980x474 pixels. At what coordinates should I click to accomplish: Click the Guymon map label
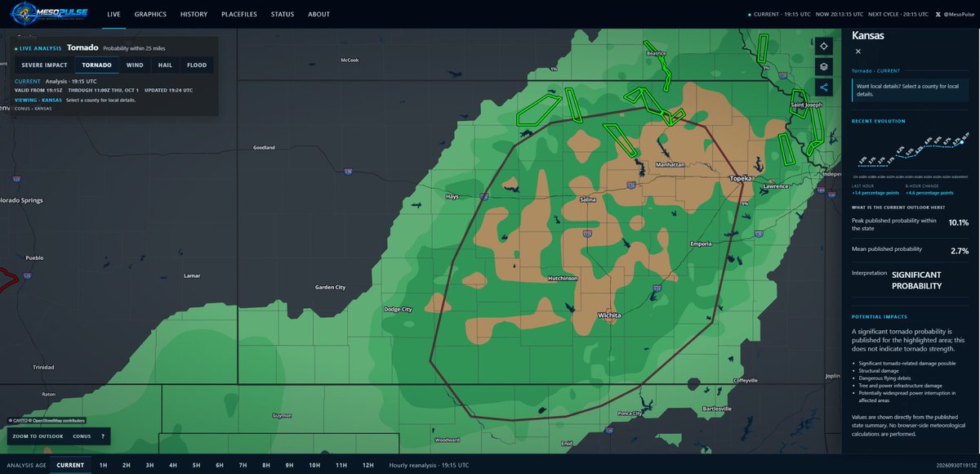click(282, 415)
